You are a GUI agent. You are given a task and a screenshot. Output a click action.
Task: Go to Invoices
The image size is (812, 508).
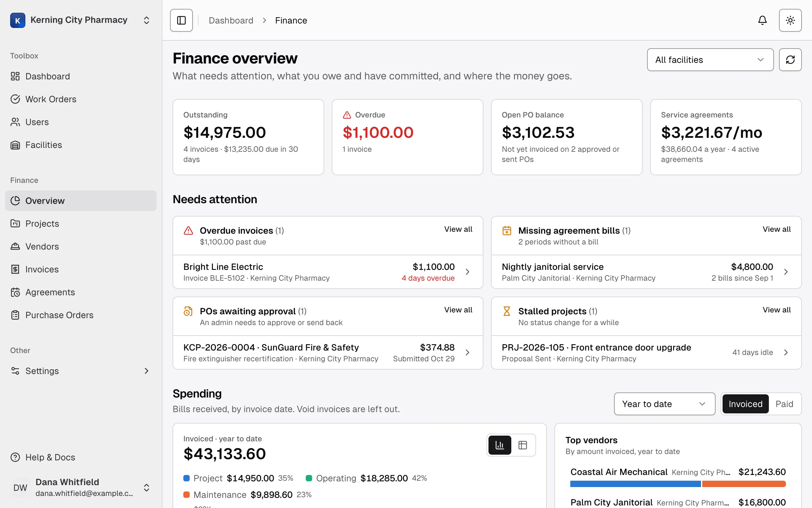coord(81,269)
